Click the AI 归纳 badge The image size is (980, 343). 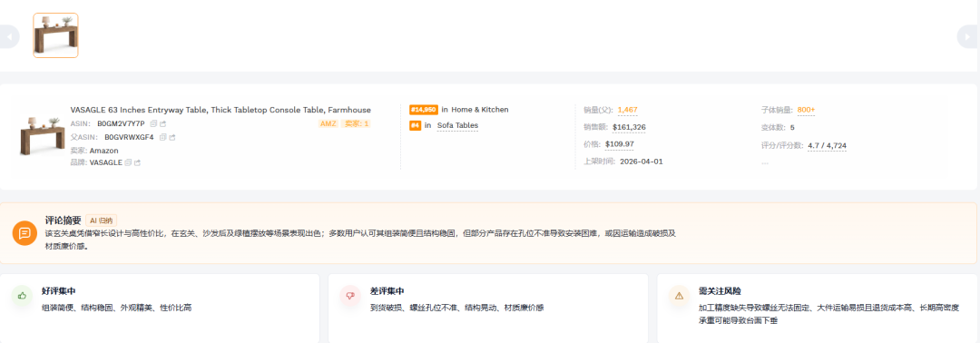102,220
